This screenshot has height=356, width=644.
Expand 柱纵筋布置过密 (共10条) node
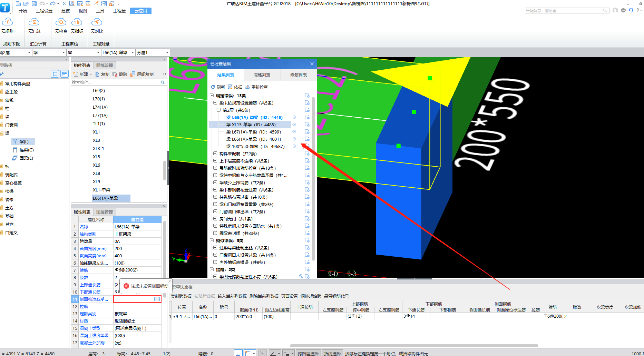click(x=215, y=197)
